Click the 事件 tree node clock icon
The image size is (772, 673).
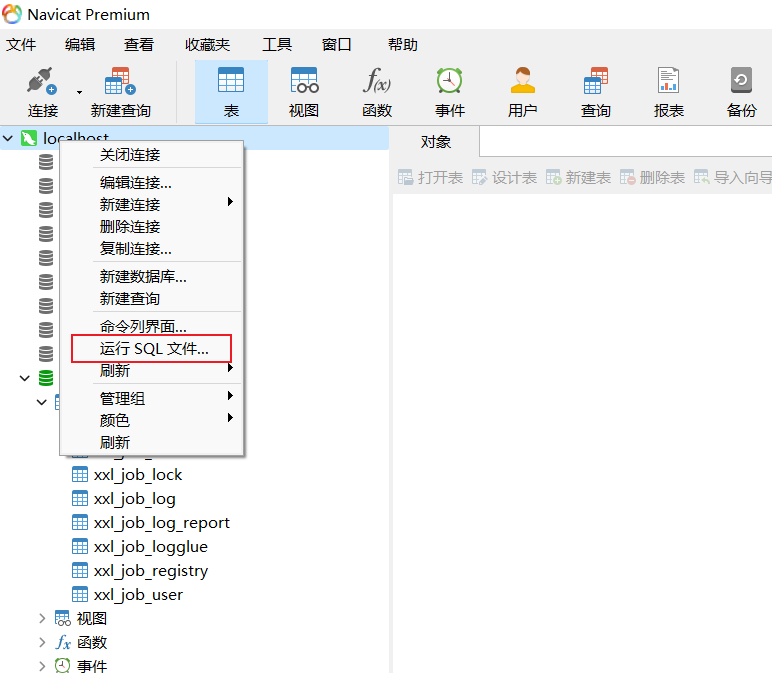[63, 666]
